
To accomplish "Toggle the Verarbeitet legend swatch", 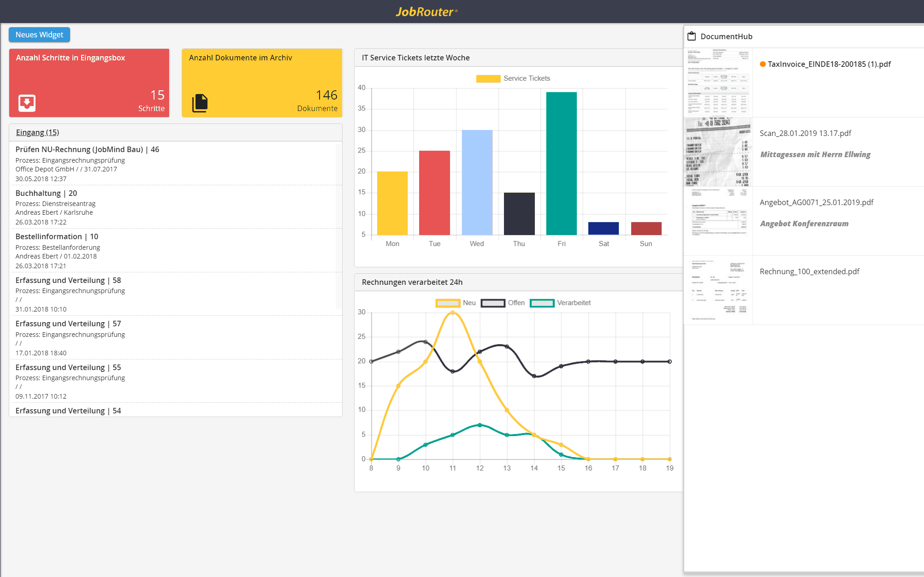I will (x=542, y=303).
